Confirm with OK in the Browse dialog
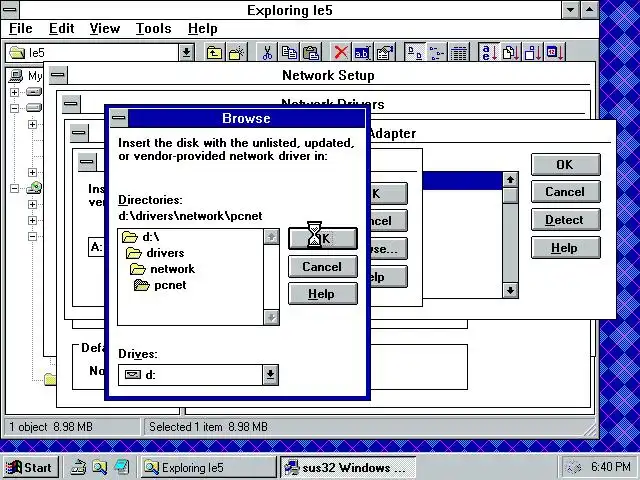This screenshot has height=480, width=640. click(323, 238)
